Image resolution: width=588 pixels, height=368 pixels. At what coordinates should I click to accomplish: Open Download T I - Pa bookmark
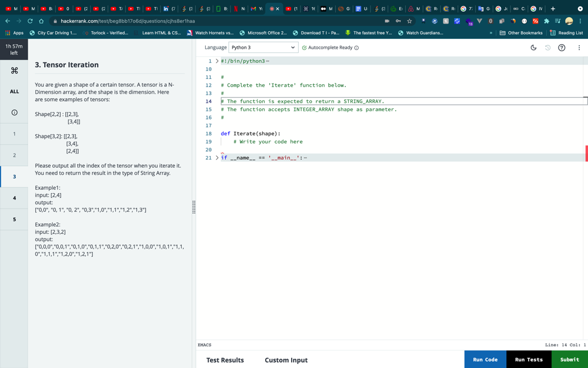coord(316,32)
